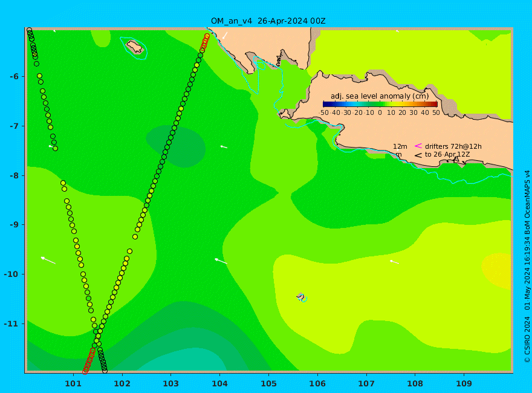The height and width of the screenshot is (393, 532).
Task: Click the 109 longitude axis label
Action: pyautogui.click(x=464, y=383)
